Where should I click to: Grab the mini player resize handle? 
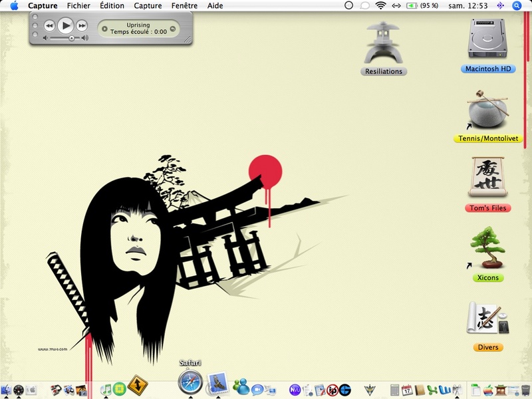(188, 40)
